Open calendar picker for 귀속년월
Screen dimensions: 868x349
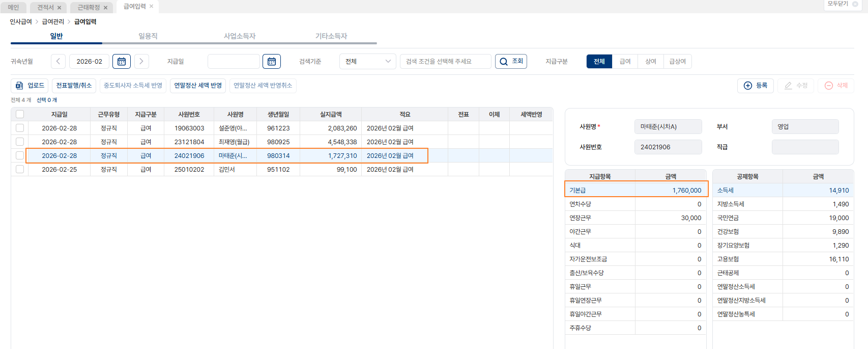[122, 61]
